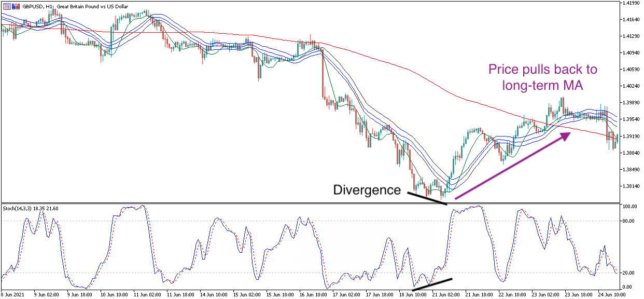The width and height of the screenshot is (644, 299).
Task: Click the 1.39190 price axis label
Action: 630,137
